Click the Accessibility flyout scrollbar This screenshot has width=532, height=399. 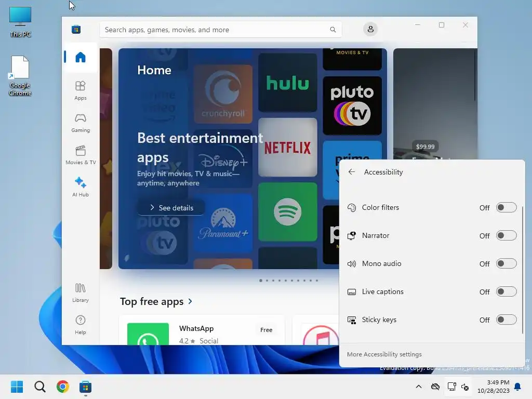click(523, 270)
